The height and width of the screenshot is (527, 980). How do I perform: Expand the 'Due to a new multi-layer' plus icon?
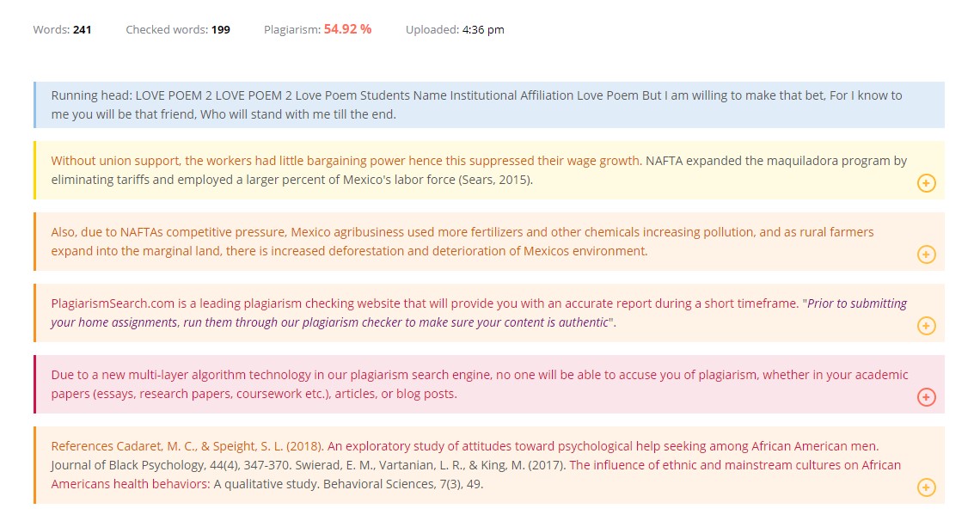coord(926,397)
